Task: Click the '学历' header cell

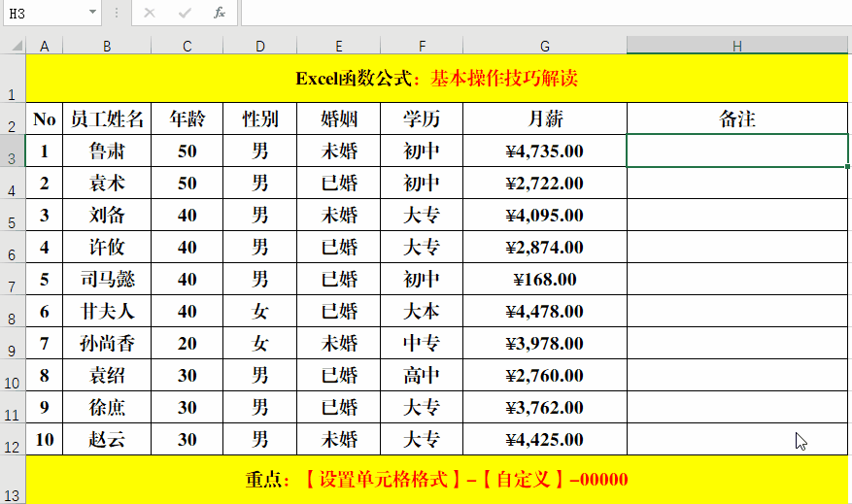Action: pyautogui.click(x=422, y=118)
